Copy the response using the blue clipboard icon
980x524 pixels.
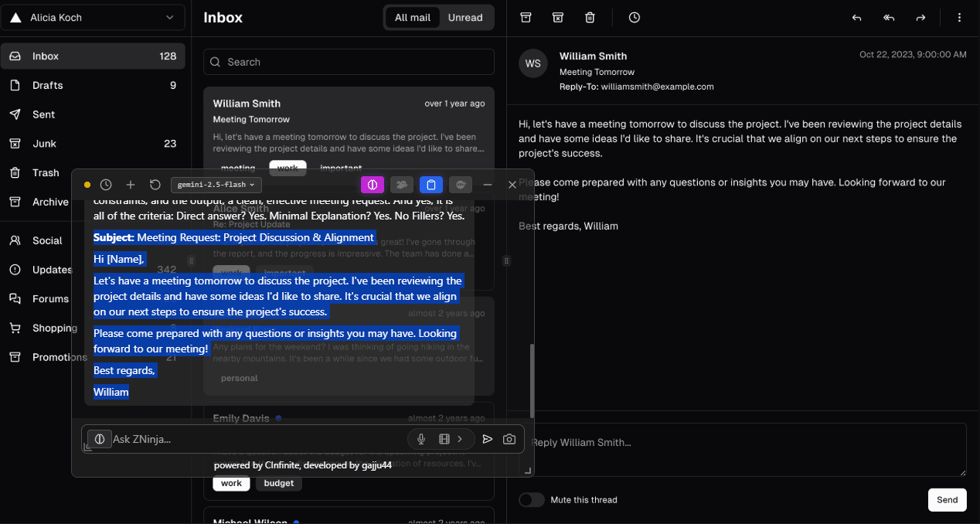430,184
